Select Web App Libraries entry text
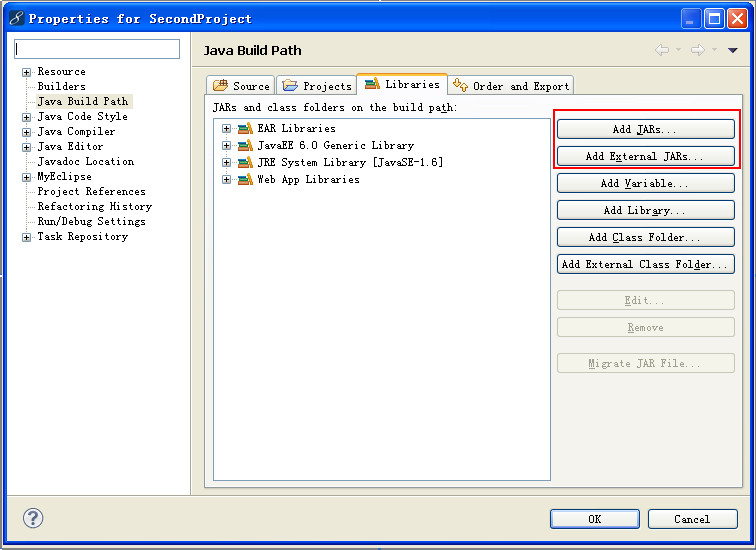Image resolution: width=756 pixels, height=550 pixels. (x=309, y=179)
